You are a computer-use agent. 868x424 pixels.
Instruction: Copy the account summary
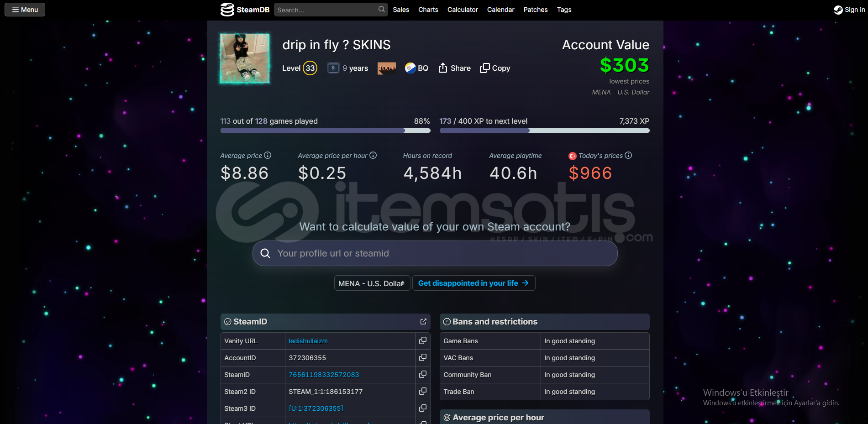[x=495, y=68]
